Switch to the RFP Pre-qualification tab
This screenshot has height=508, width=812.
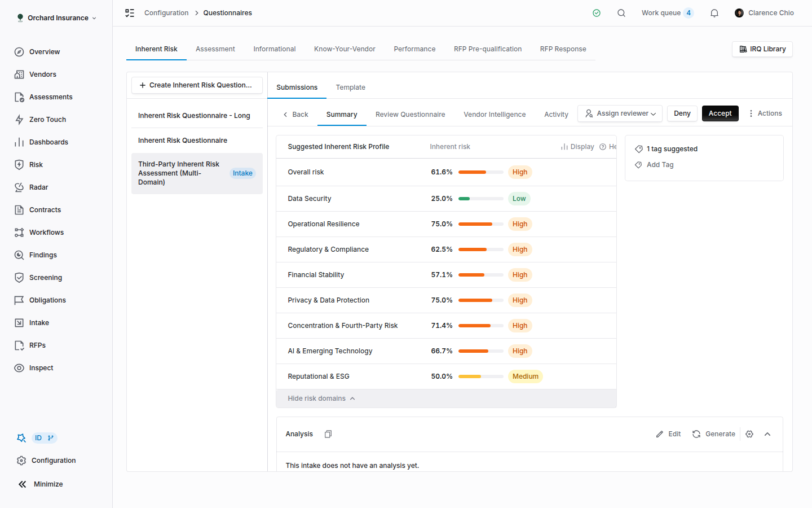click(x=488, y=49)
